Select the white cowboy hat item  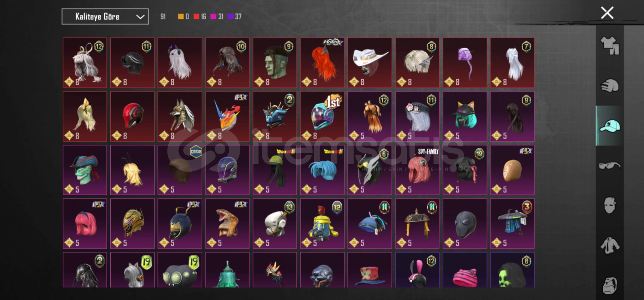coord(370,63)
